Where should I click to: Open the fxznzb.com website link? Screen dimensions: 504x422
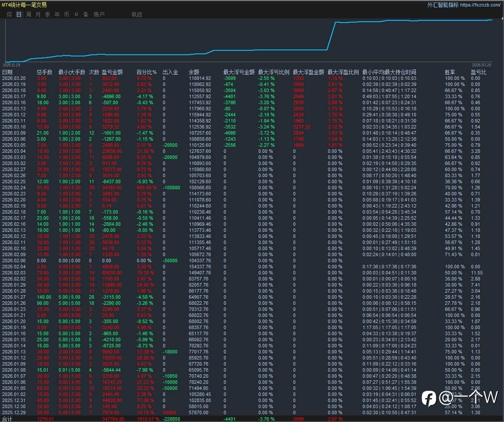point(480,5)
